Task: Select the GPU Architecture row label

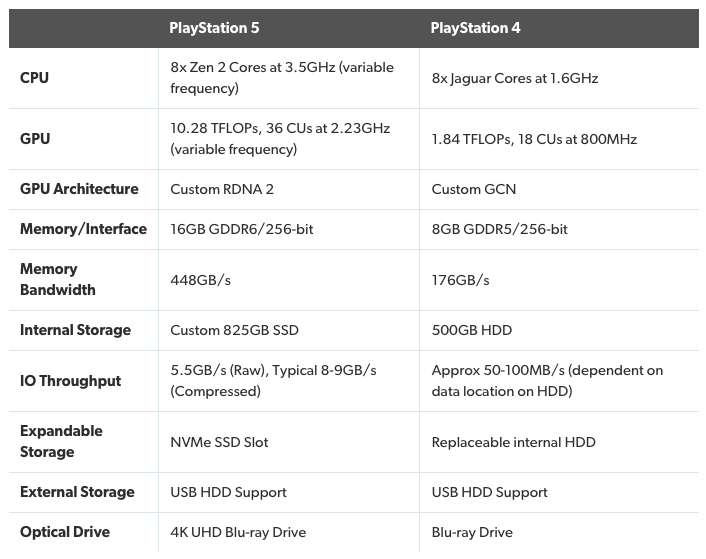Action: click(x=79, y=189)
